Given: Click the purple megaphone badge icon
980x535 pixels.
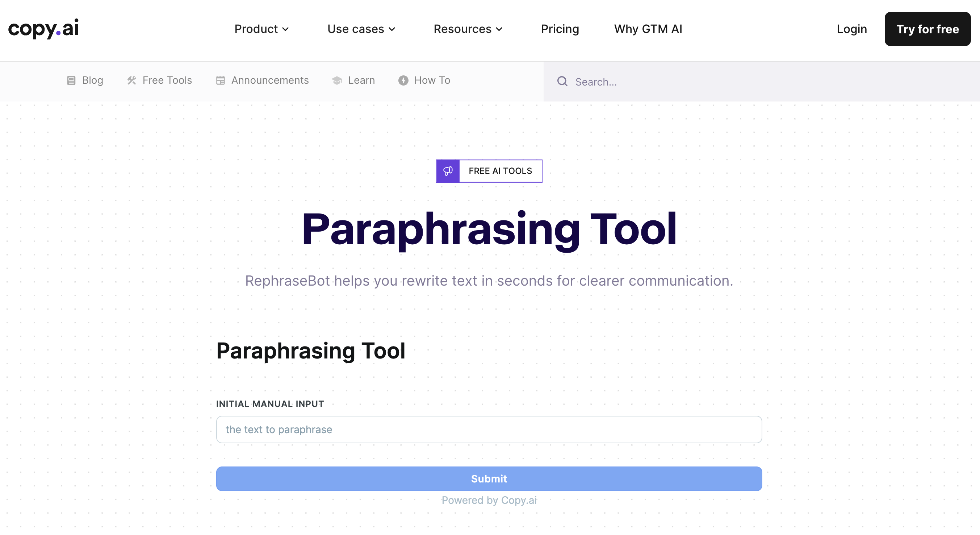Looking at the screenshot, I should (448, 171).
